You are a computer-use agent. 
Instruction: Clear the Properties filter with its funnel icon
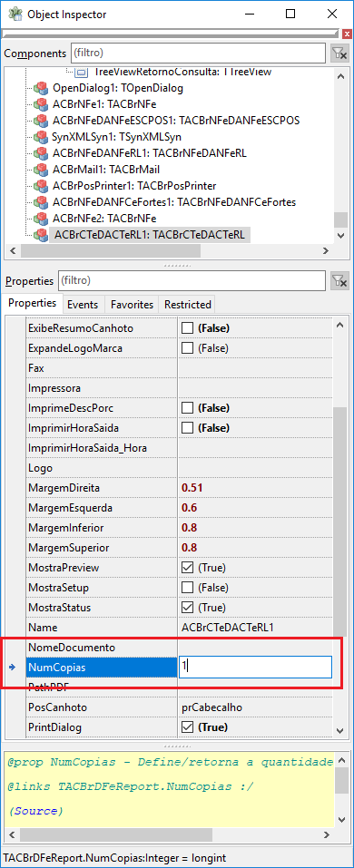point(339,280)
